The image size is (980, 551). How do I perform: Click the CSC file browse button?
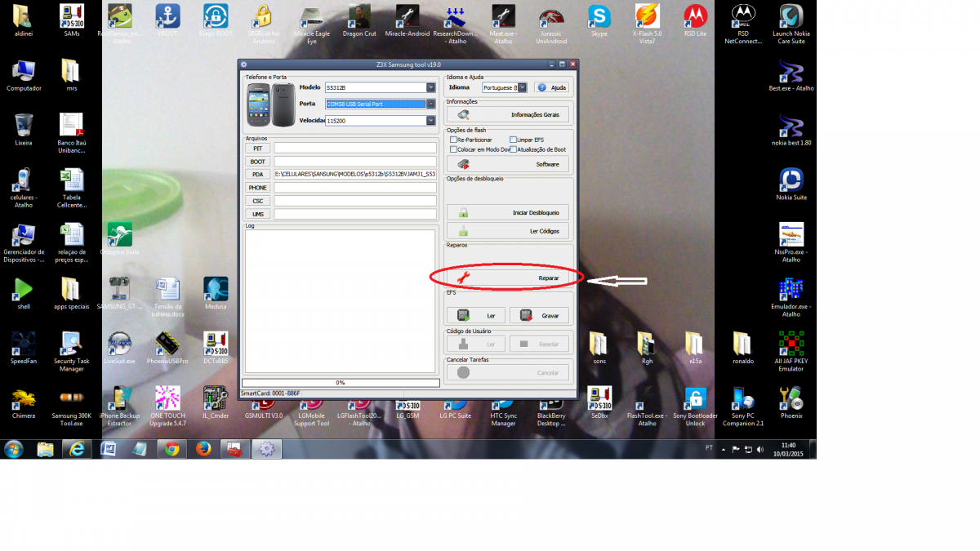tap(258, 201)
